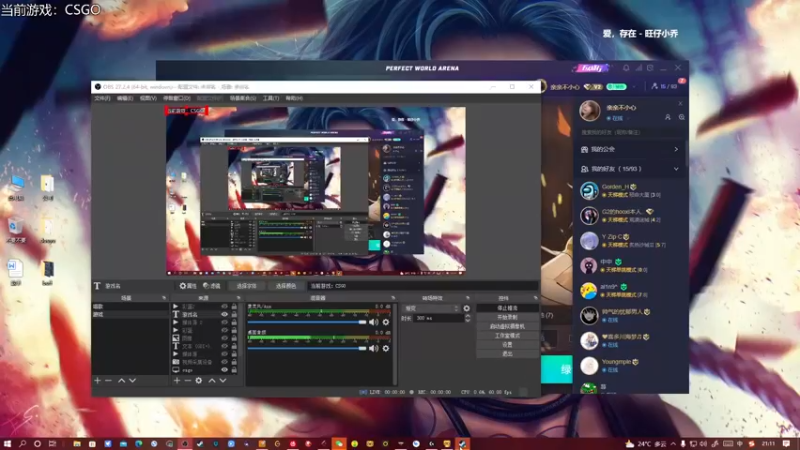Move scene down in scenes panel
800x450 pixels.
[x=133, y=381]
